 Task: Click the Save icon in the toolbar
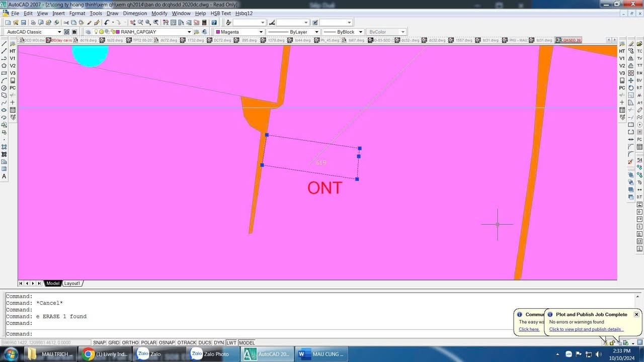pyautogui.click(x=24, y=23)
